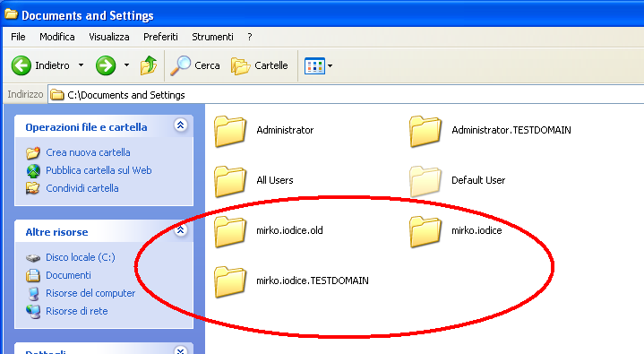Click the Disco locale drive icon
This screenshot has width=644, height=354.
33,258
